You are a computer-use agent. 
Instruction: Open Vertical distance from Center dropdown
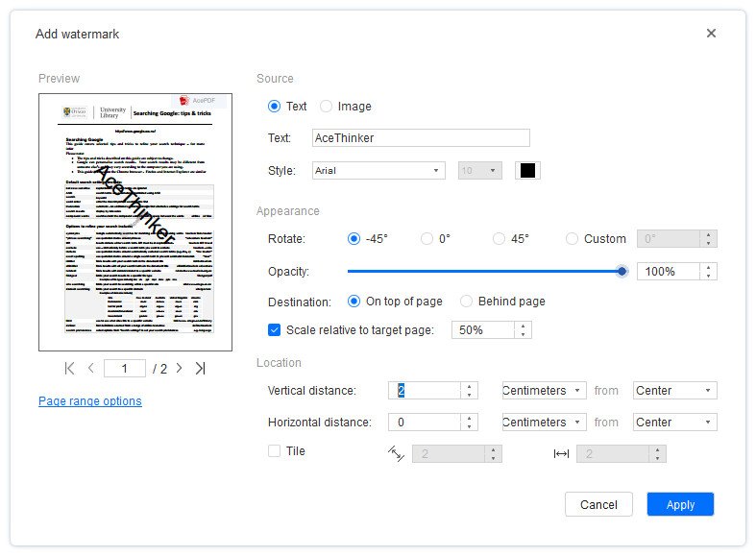click(x=675, y=390)
